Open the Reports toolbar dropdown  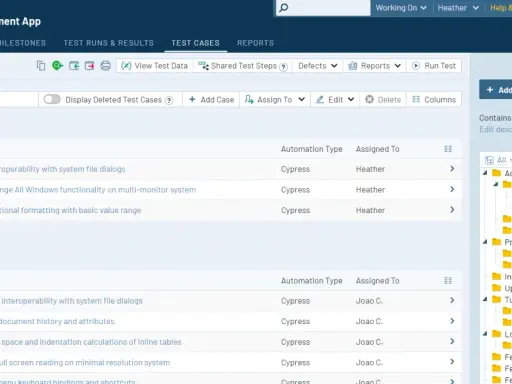click(x=374, y=66)
